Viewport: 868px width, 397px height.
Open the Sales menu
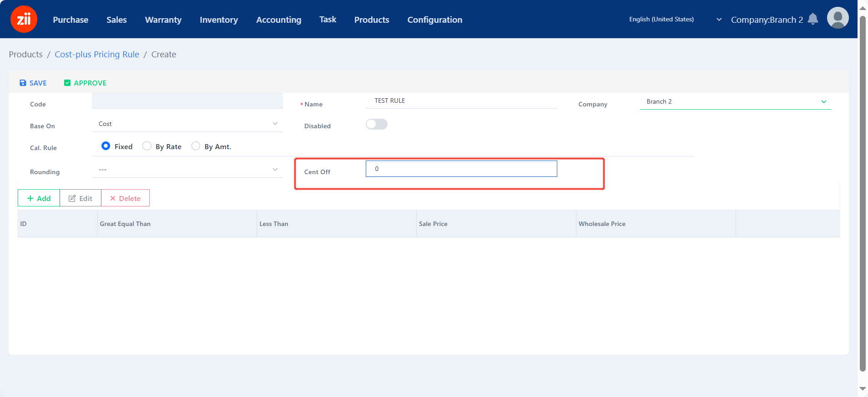point(116,20)
